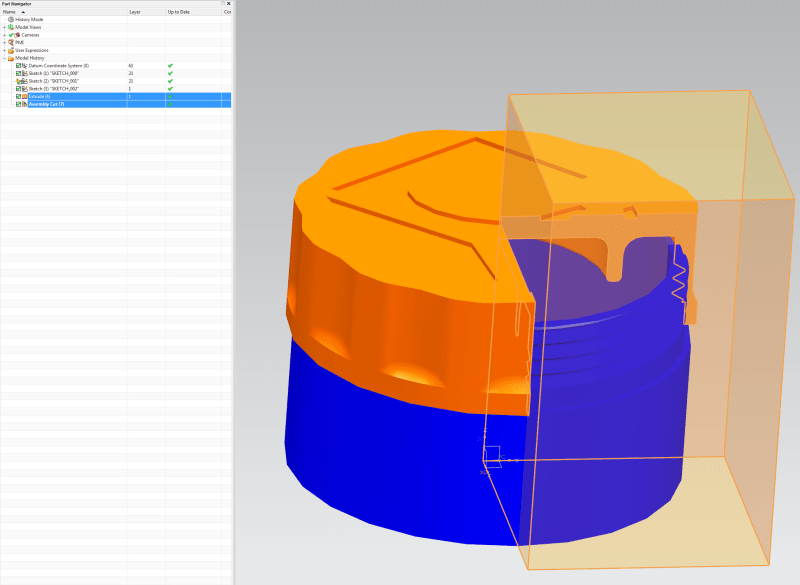Click the Datum Coordinate System feature icon
Viewport: 800px width, 585px height.
pos(25,66)
